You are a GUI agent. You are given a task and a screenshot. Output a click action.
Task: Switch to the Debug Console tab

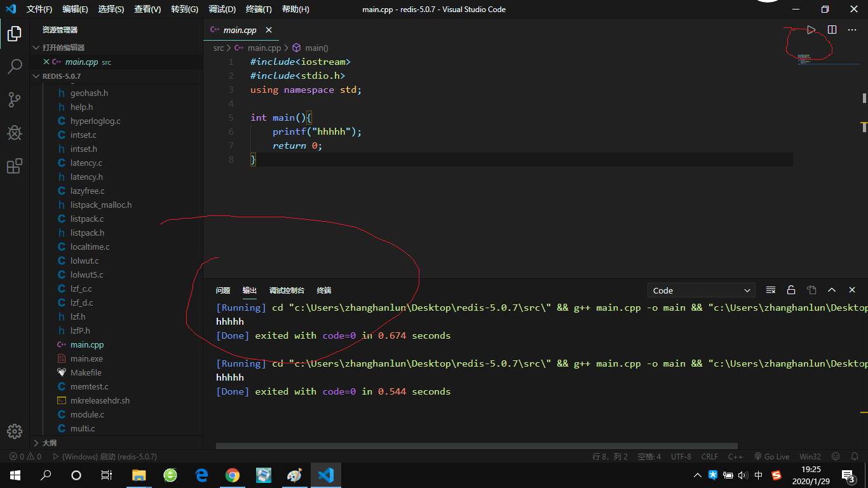pos(287,290)
